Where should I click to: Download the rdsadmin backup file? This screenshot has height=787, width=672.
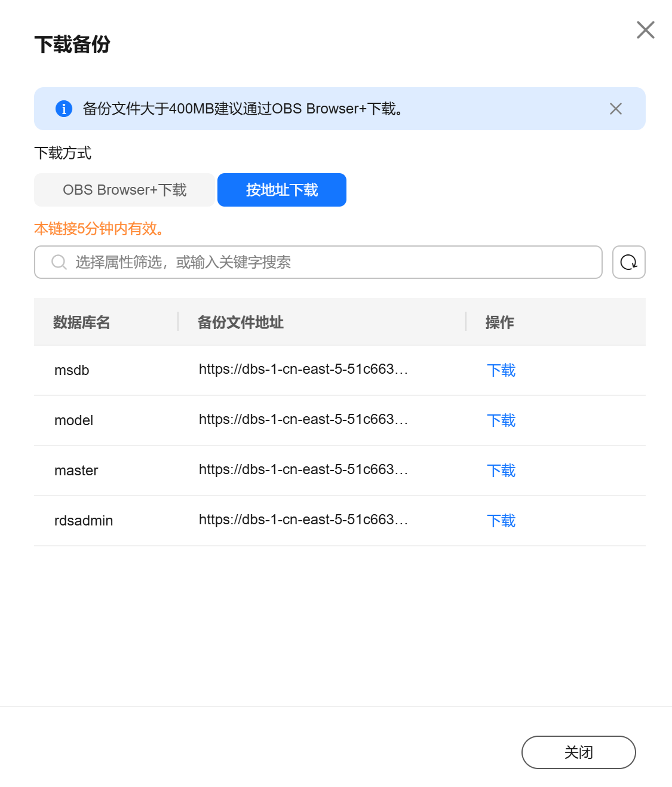coord(501,521)
